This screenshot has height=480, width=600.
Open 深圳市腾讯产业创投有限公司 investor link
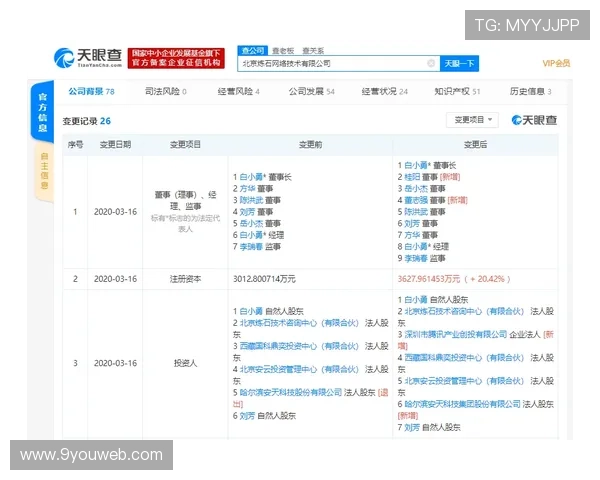(x=455, y=335)
